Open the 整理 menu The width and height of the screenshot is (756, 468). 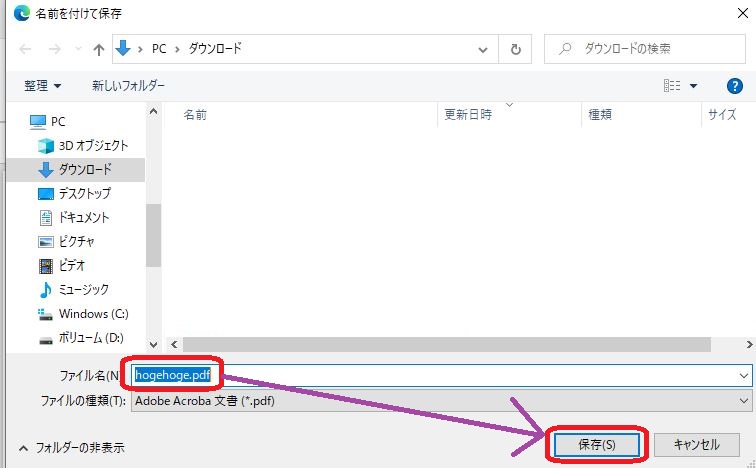tap(42, 86)
